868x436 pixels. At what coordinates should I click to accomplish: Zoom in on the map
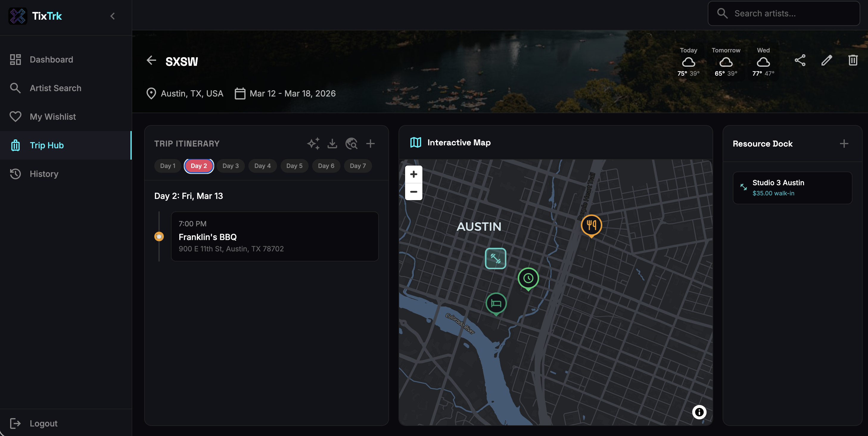(x=413, y=174)
